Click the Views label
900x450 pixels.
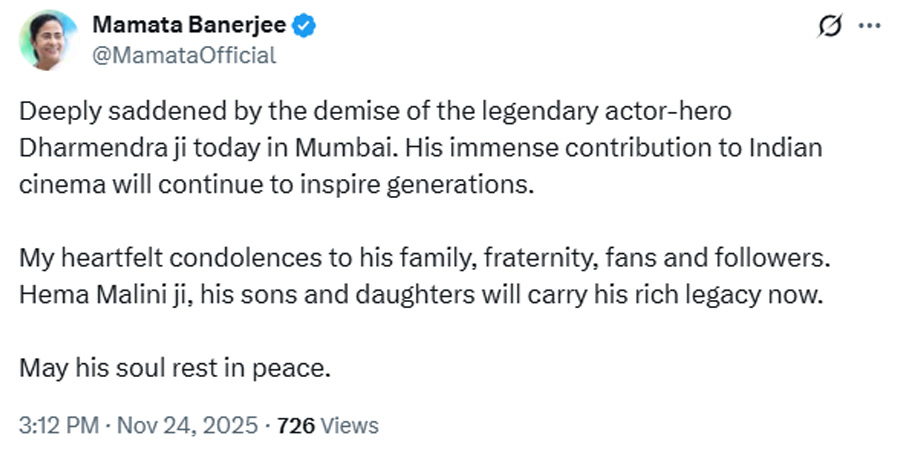pos(349,425)
